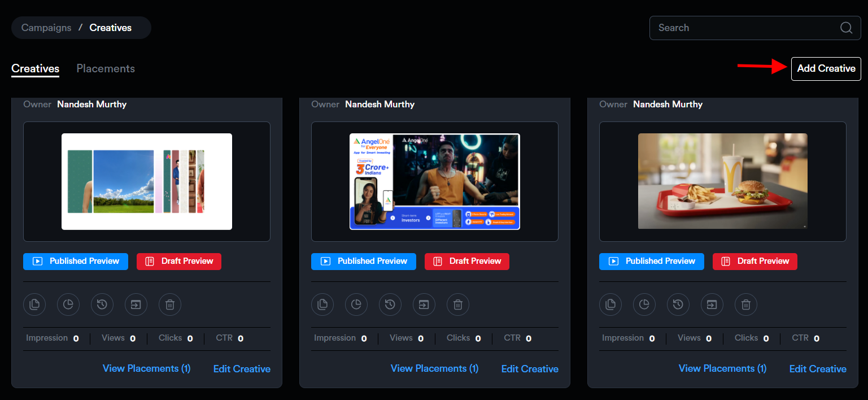Select the Creatives tab
Image resolution: width=868 pixels, height=400 pixels.
click(x=35, y=68)
